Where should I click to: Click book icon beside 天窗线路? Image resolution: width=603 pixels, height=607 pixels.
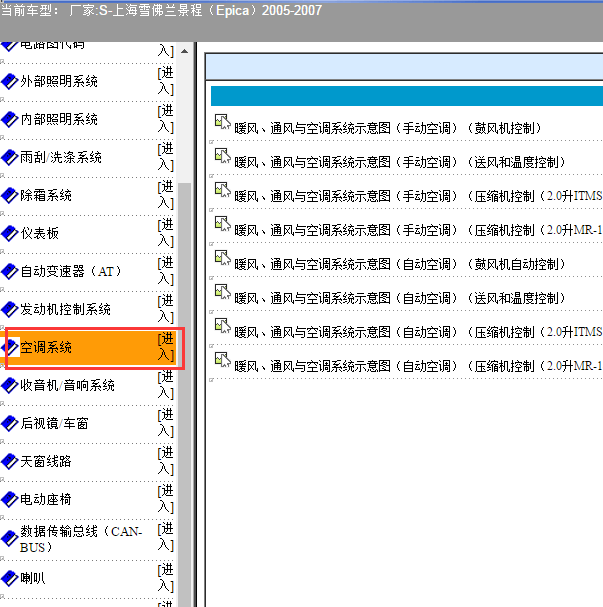point(9,461)
